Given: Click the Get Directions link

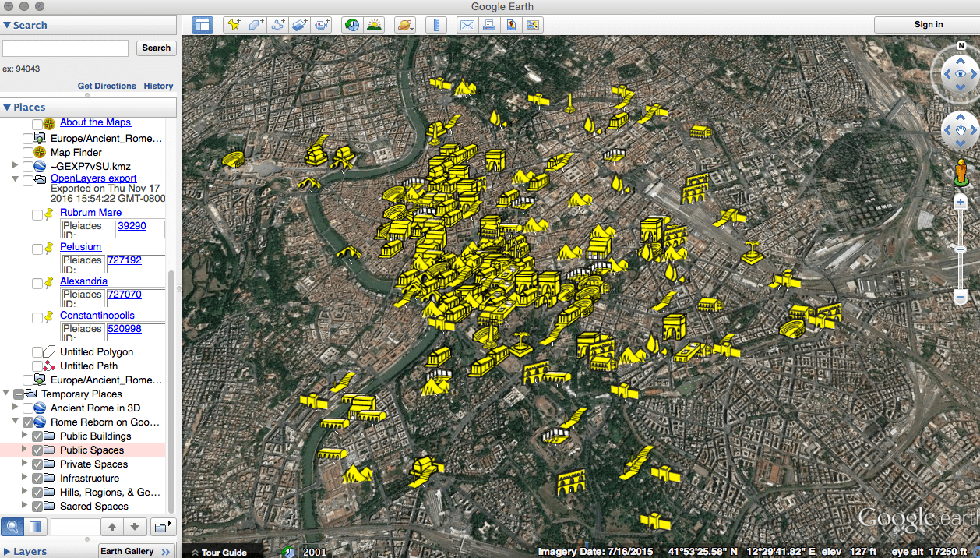Looking at the screenshot, I should coord(107,86).
